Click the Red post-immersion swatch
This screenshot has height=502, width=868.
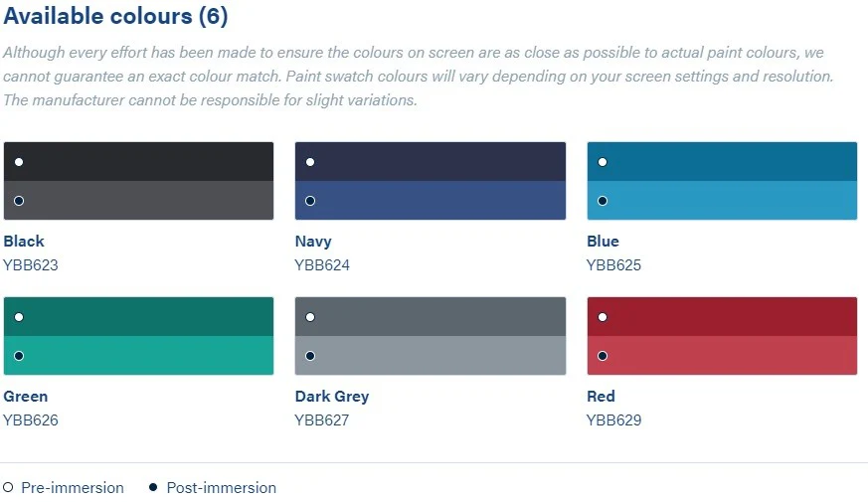pyautogui.click(x=722, y=356)
